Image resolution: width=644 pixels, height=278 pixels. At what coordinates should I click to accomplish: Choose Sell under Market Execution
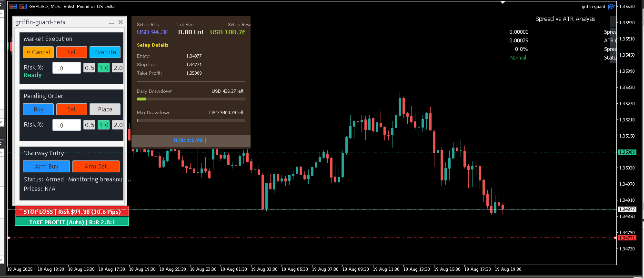pos(71,52)
